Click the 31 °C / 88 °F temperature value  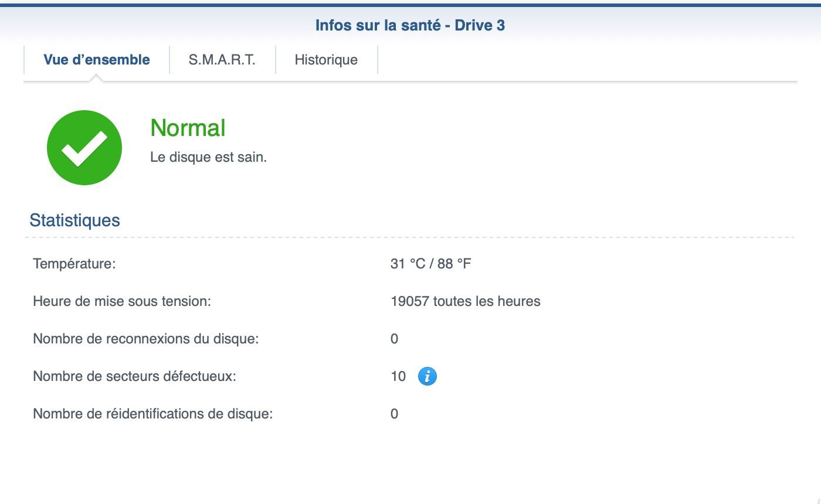pos(430,264)
